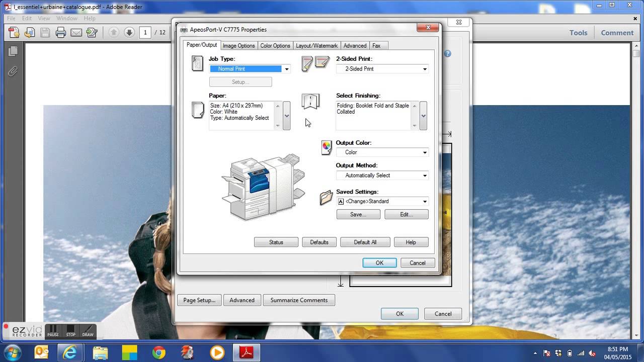Open File Explorer from the taskbar
644x362 pixels.
tap(100, 352)
